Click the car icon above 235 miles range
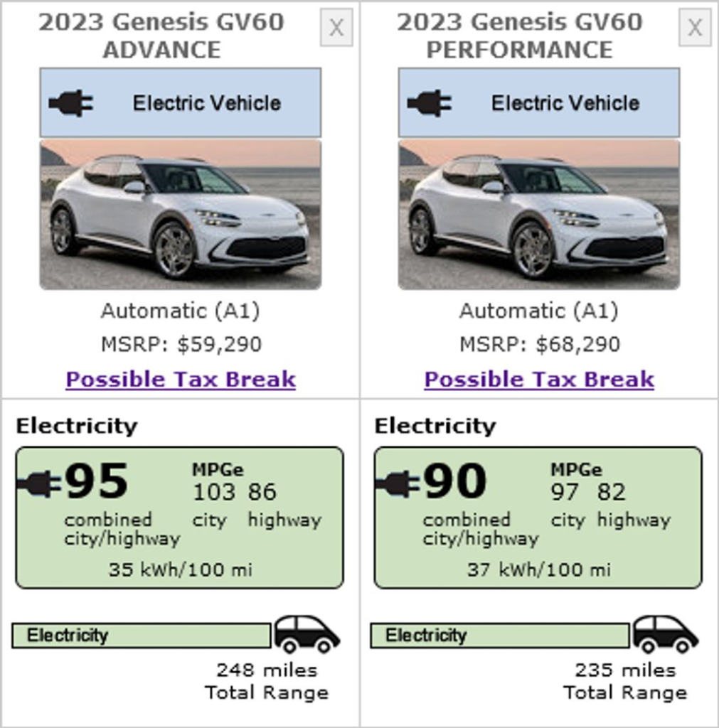This screenshot has height=728, width=719. 665,634
